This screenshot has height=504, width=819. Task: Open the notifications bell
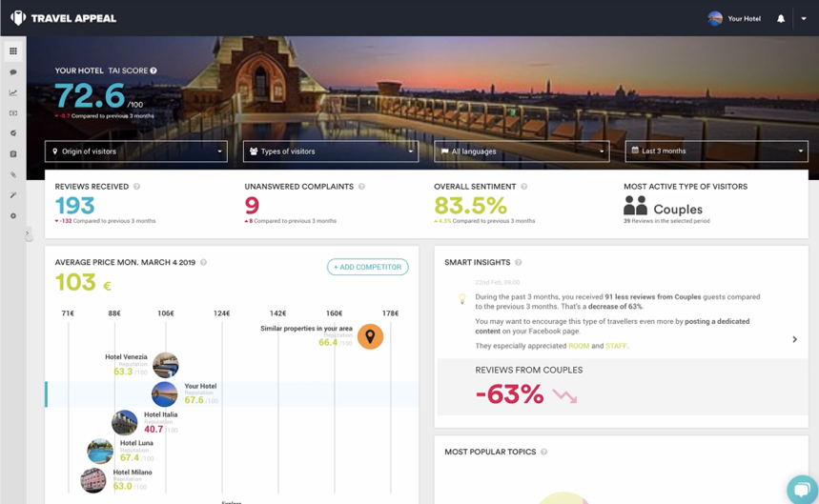[x=780, y=19]
